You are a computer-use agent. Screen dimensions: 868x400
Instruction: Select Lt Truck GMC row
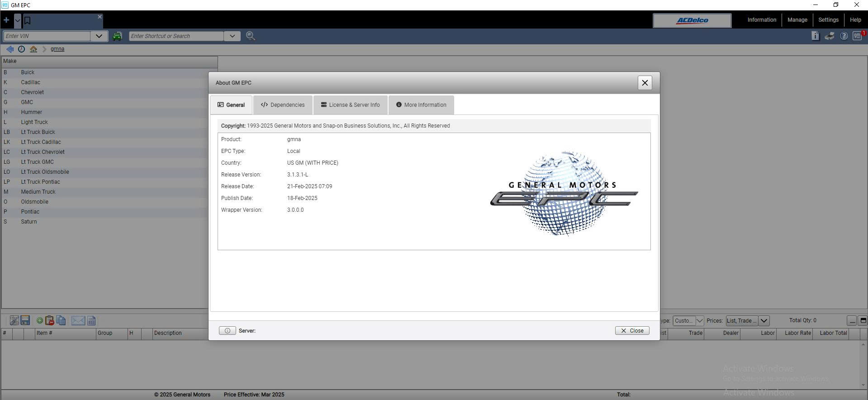(105, 162)
